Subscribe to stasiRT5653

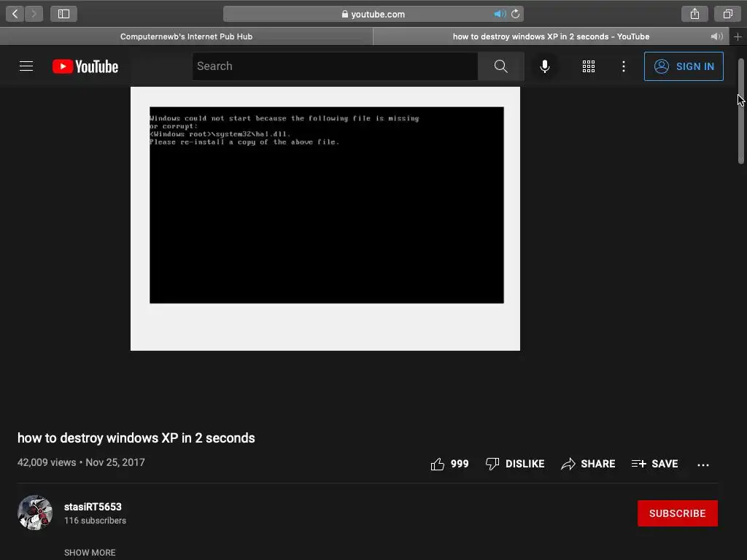click(678, 513)
